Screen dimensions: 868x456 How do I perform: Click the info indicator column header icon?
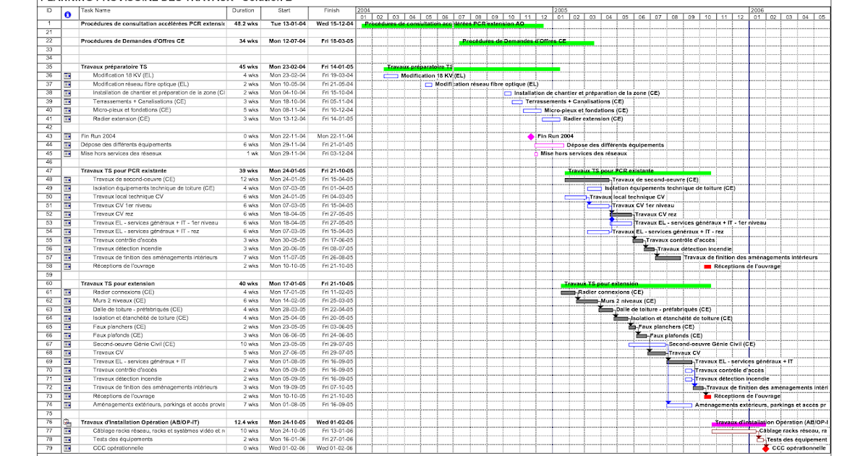pyautogui.click(x=68, y=14)
